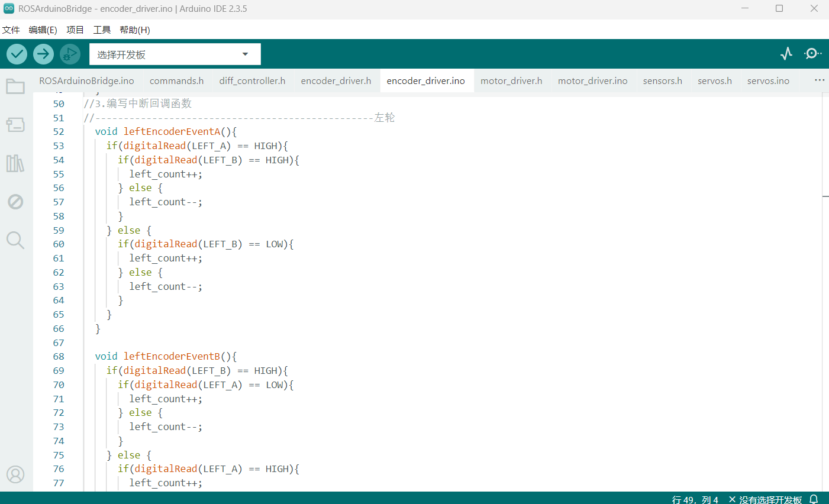Open the Serial Plotter
Screen dimensions: 829x504
[786, 54]
